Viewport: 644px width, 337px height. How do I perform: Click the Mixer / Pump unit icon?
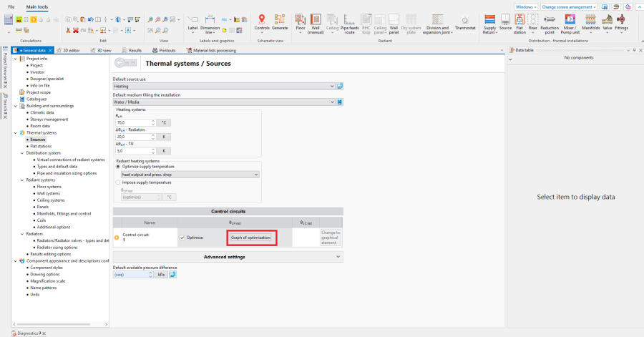click(570, 21)
